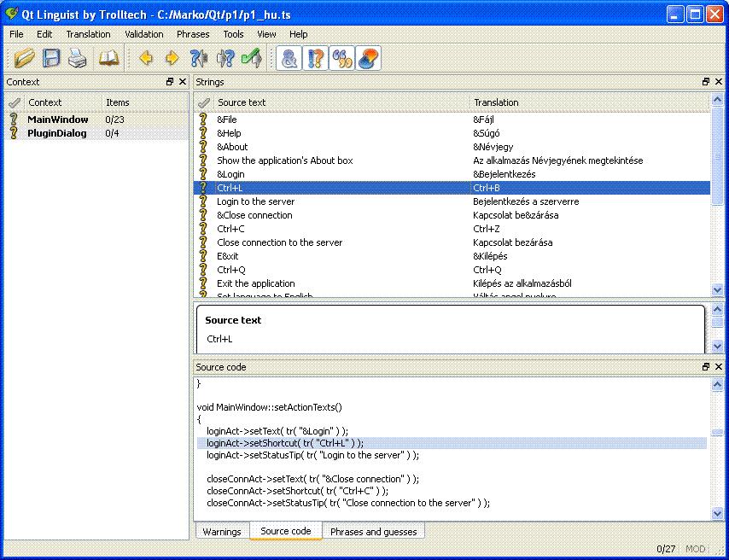Screen dimensions: 729x560
Task: Float the Source code panel
Action: [706, 367]
